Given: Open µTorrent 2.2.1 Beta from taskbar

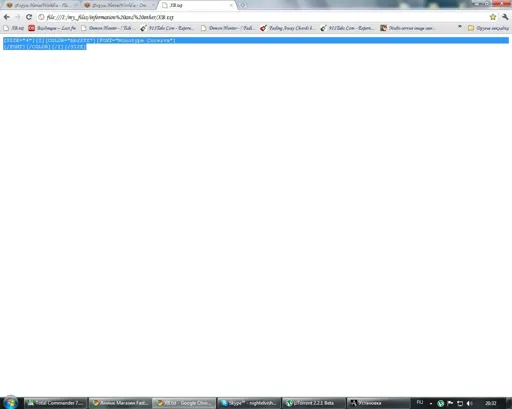Looking at the screenshot, I should point(313,403).
